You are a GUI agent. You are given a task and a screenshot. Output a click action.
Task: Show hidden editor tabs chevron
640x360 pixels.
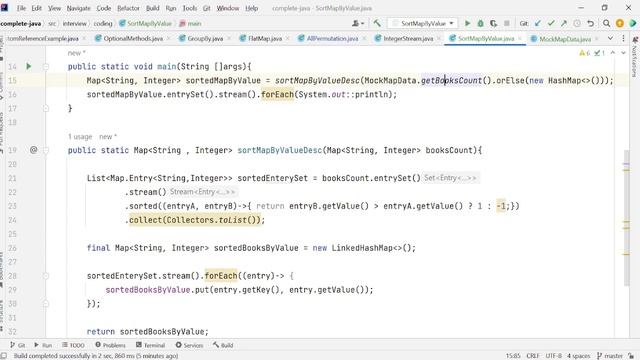(610, 38)
